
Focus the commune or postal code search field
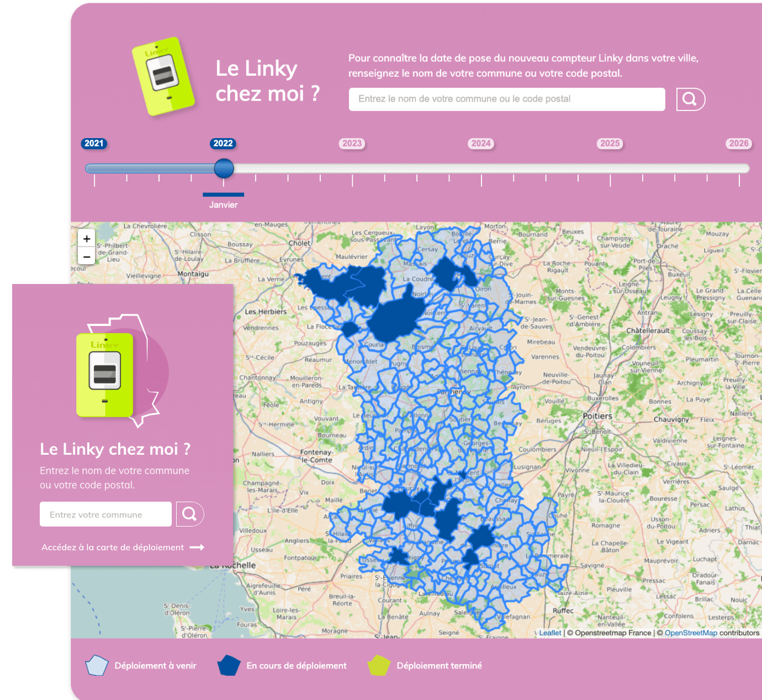pos(507,99)
